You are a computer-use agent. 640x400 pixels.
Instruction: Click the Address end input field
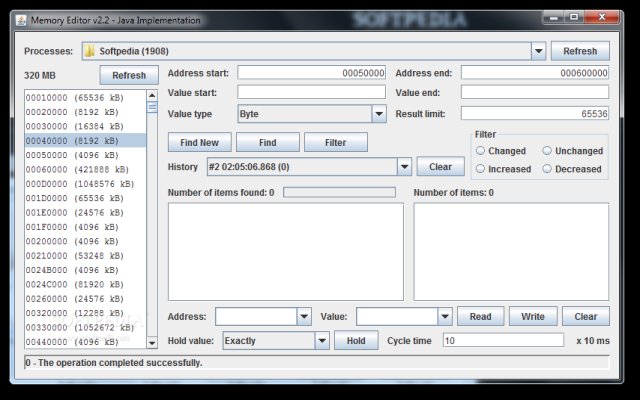[x=535, y=73]
